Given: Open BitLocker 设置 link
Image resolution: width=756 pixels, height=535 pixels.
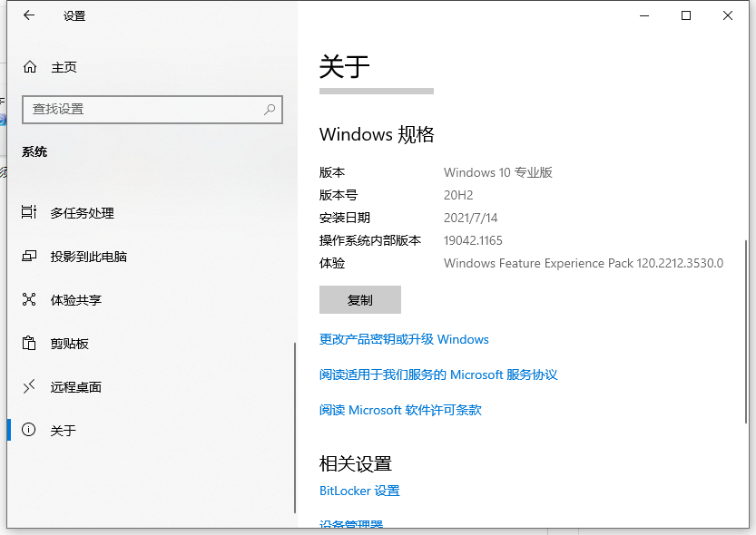Looking at the screenshot, I should click(x=359, y=491).
